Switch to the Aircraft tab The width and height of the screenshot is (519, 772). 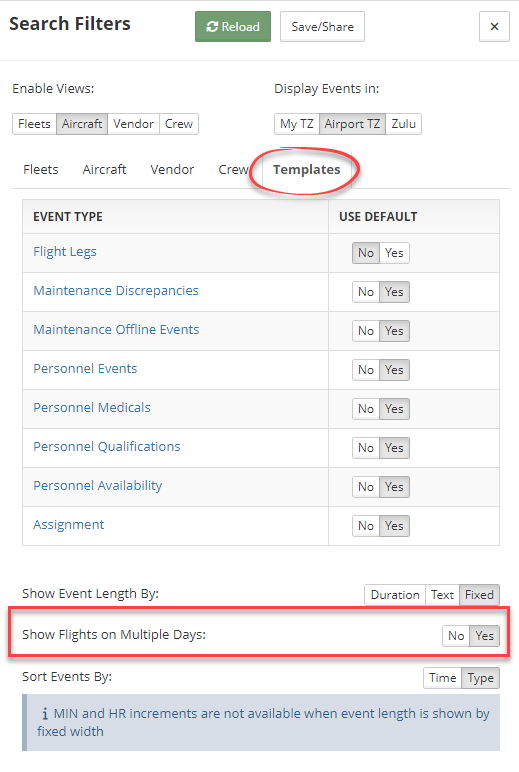pos(104,169)
